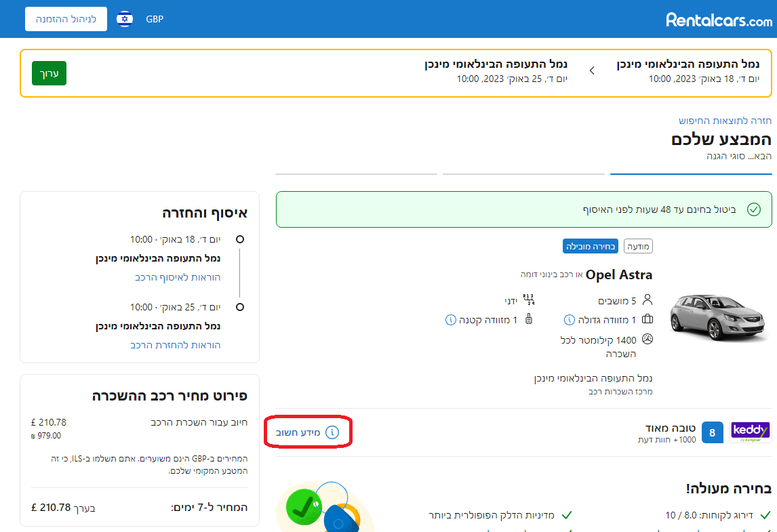Click the 'חיוב עבור השכרת הרכב' label
The image size is (777, 532).
coord(199,422)
